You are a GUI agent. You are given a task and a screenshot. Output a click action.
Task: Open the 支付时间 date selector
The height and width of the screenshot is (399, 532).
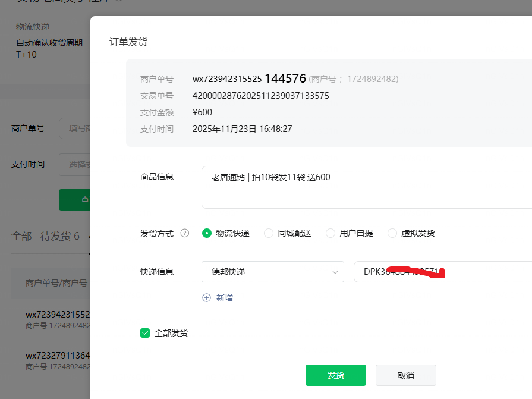click(x=74, y=165)
